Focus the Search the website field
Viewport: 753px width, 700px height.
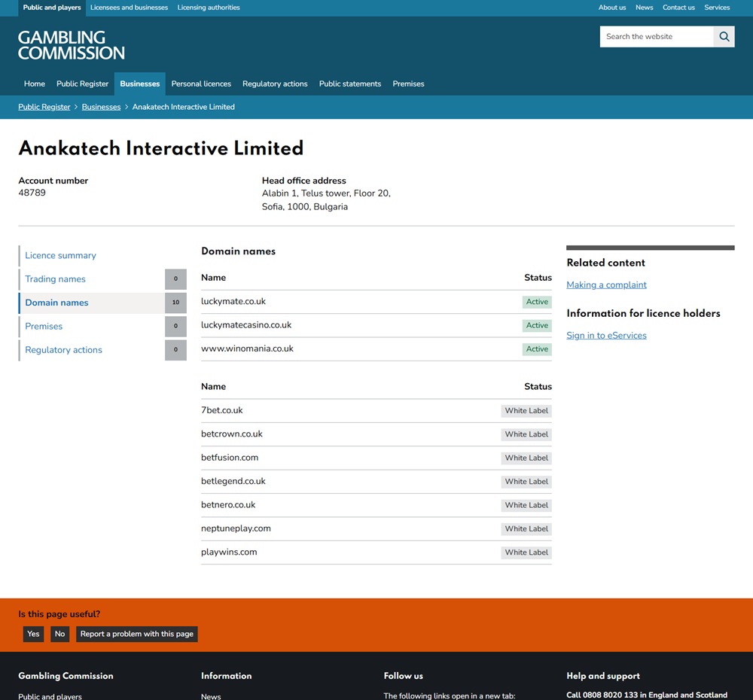click(x=657, y=36)
